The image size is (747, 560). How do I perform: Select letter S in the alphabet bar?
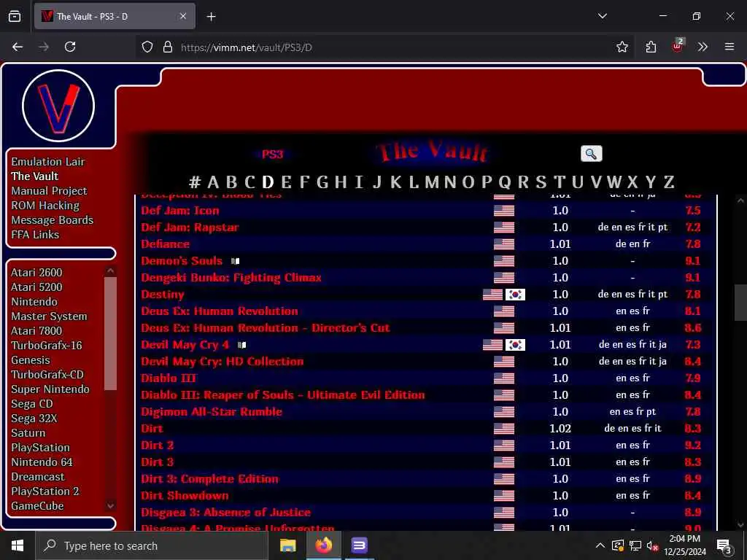coord(541,182)
